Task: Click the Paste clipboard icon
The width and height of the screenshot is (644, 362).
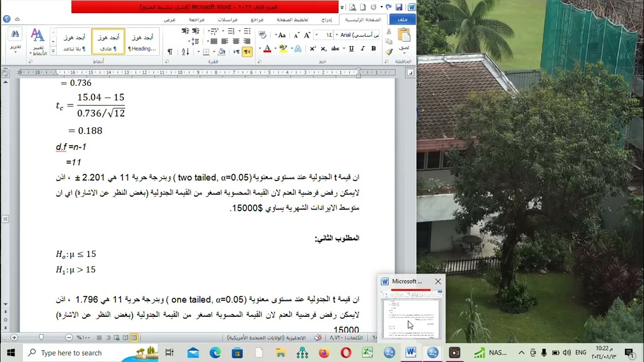Action: (404, 34)
